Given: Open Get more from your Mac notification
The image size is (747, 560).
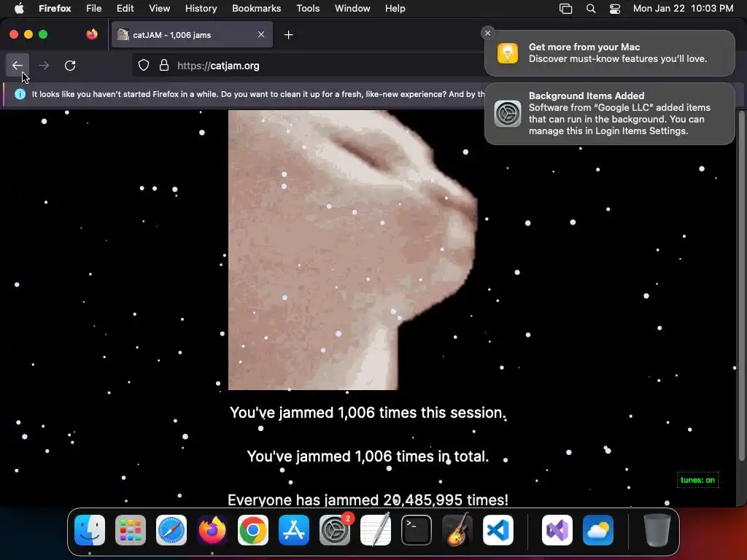Looking at the screenshot, I should tap(609, 52).
